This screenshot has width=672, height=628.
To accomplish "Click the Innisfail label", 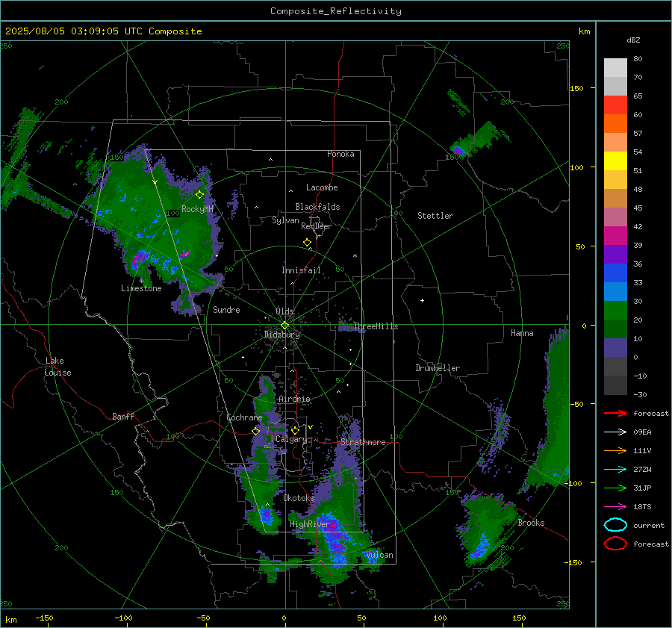I will pos(301,270).
